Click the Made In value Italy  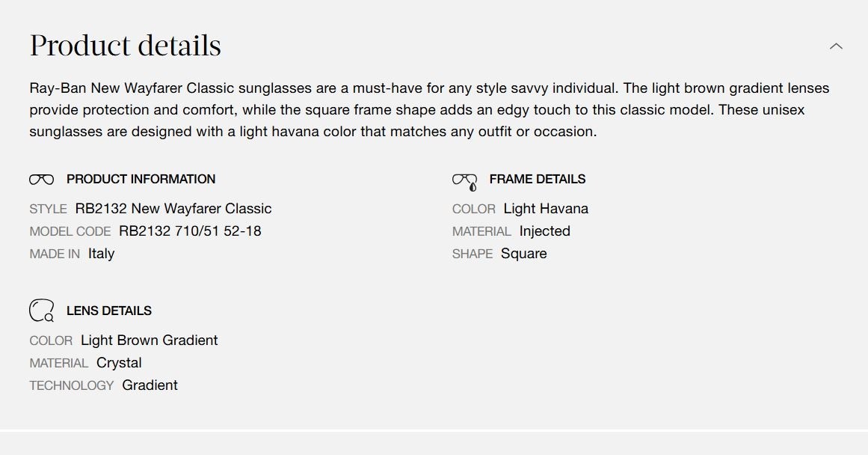[101, 254]
